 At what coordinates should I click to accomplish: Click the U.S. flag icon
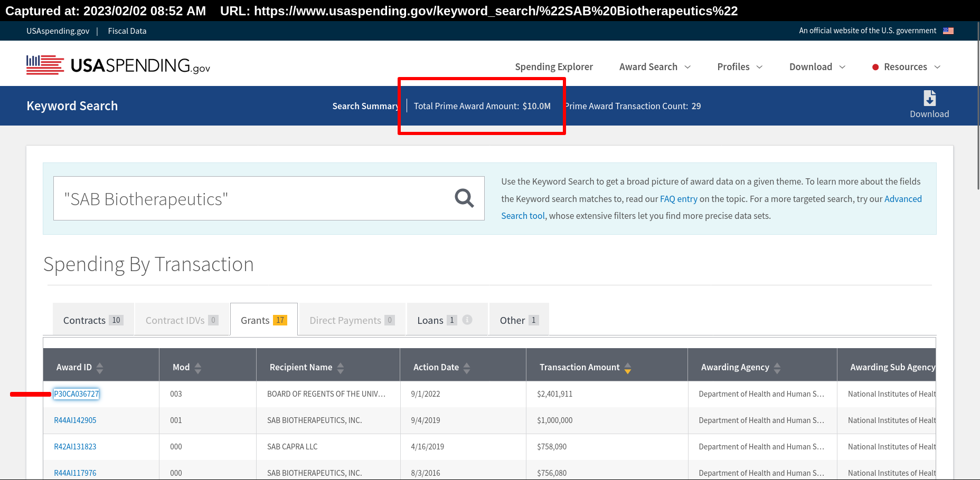[x=948, y=31]
